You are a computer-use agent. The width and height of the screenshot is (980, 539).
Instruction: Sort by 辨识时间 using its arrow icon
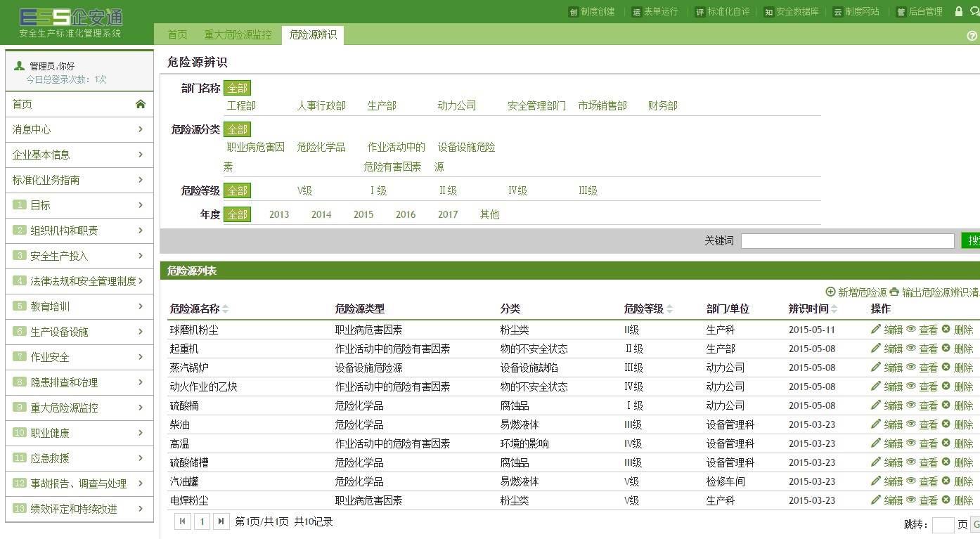point(834,309)
